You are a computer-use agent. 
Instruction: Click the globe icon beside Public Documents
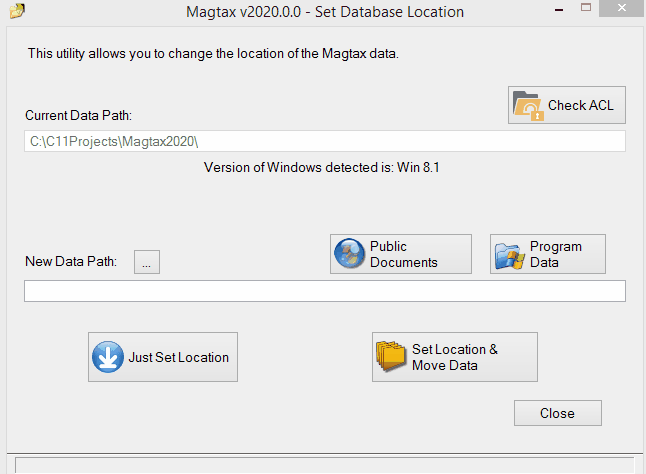point(349,253)
